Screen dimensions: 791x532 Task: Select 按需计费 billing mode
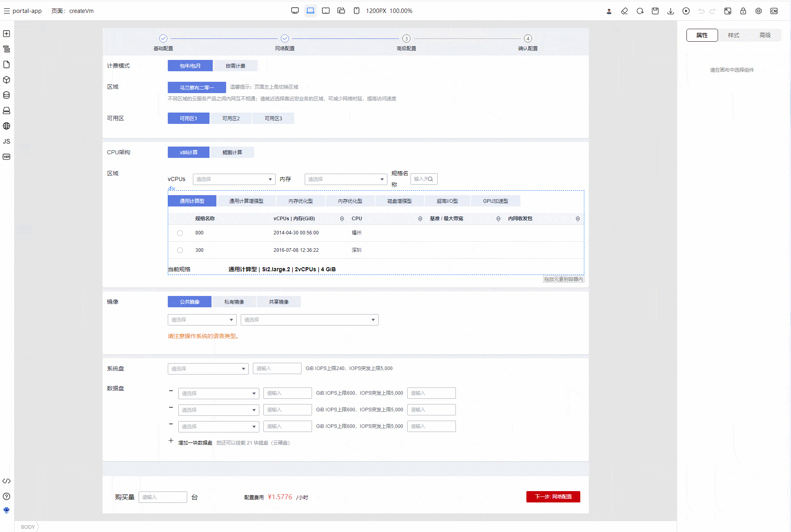click(x=235, y=66)
